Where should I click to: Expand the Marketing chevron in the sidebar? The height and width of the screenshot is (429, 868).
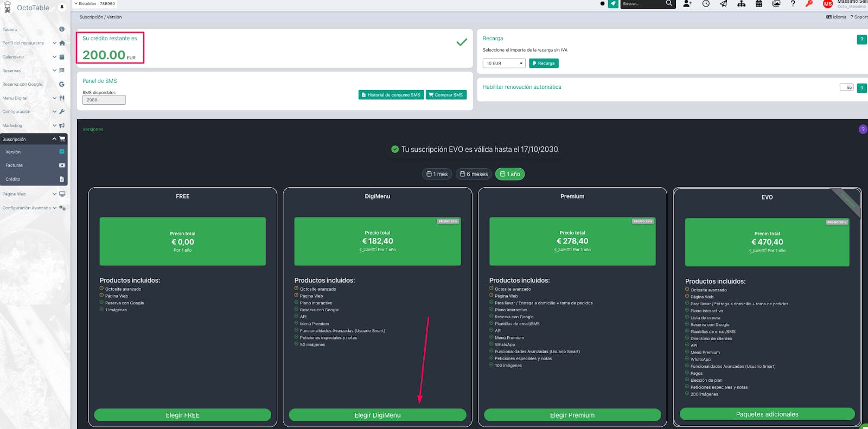[54, 125]
